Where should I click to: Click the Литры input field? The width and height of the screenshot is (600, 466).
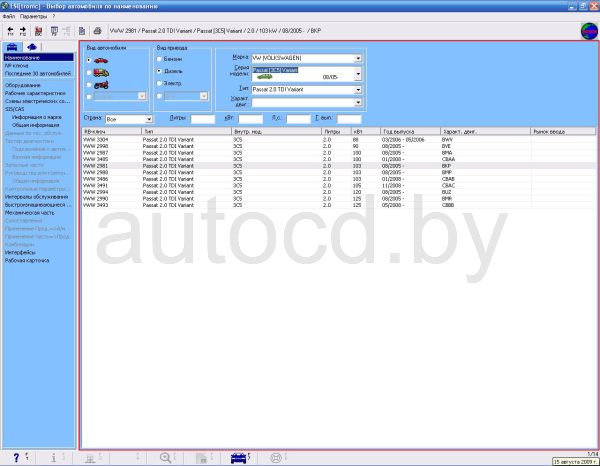point(203,119)
